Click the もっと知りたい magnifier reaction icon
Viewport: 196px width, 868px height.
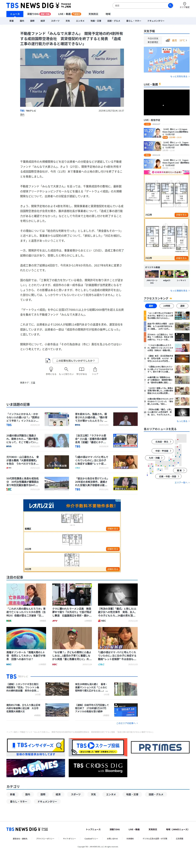pos(66,369)
